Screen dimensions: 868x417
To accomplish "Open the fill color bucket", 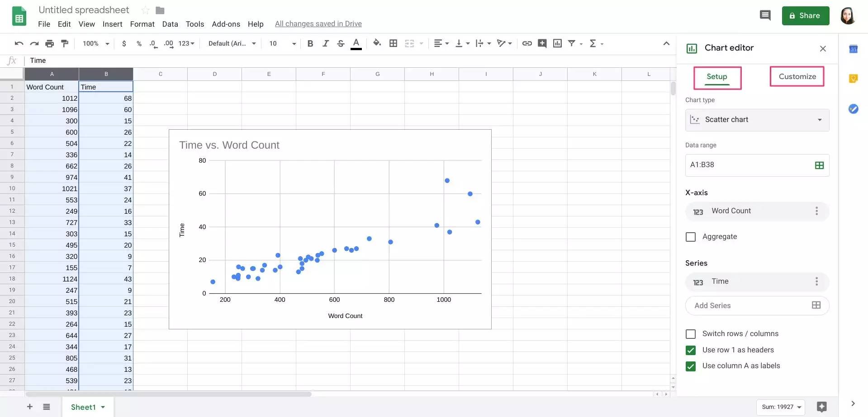I will [x=377, y=43].
